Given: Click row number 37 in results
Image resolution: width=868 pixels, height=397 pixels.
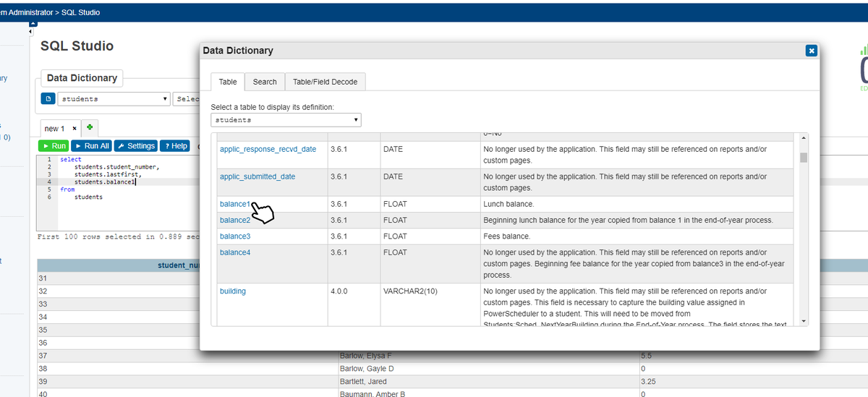Looking at the screenshot, I should [x=42, y=356].
